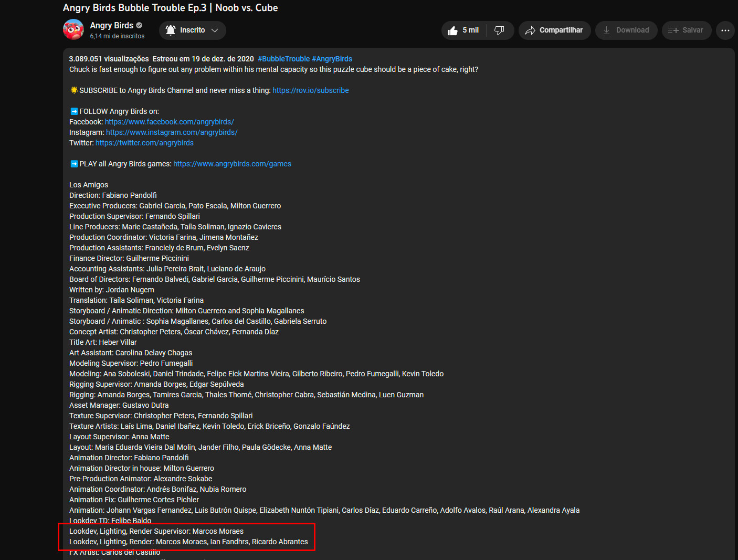
Task: Click the video title Noob vs. Cube
Action: pos(171,8)
